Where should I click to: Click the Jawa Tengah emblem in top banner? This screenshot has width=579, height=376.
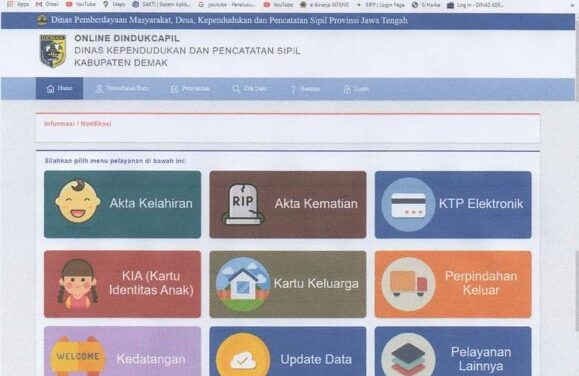(42, 20)
